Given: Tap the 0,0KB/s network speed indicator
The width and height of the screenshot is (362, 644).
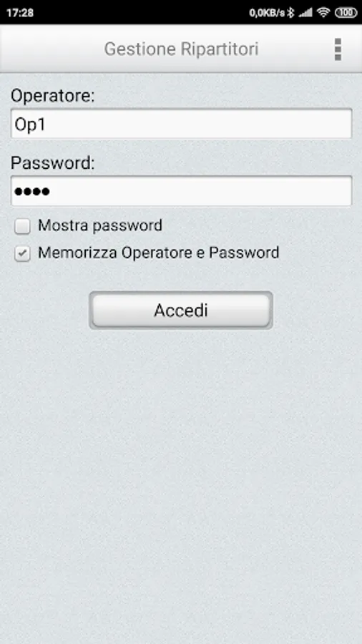Looking at the screenshot, I should coord(267,13).
